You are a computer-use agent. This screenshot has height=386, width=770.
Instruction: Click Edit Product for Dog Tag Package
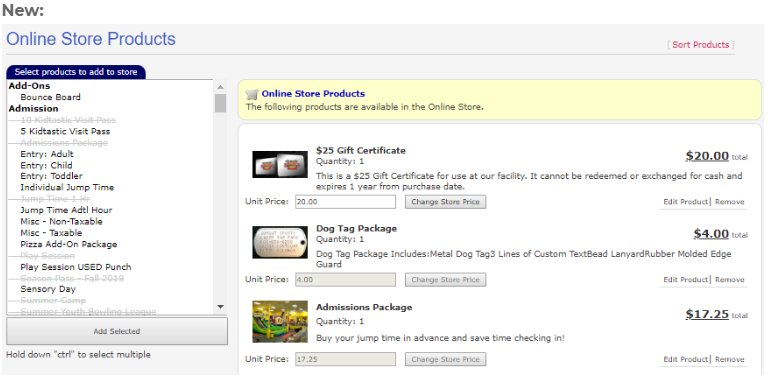pyautogui.click(x=686, y=279)
